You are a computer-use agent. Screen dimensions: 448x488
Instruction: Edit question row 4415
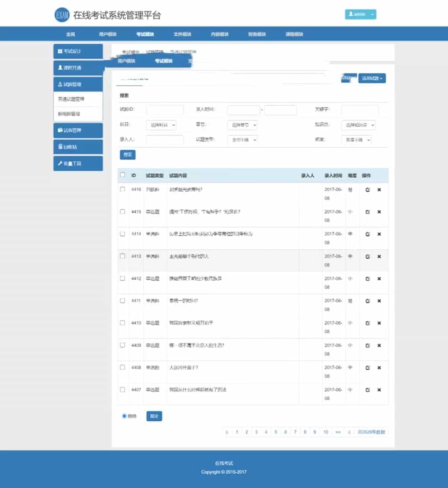tap(368, 212)
